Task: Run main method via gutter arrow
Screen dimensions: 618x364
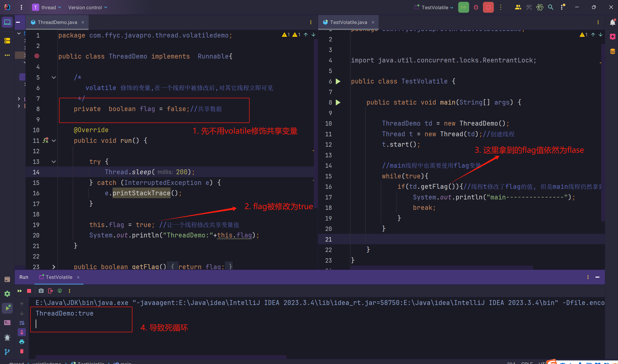Action: [x=338, y=102]
